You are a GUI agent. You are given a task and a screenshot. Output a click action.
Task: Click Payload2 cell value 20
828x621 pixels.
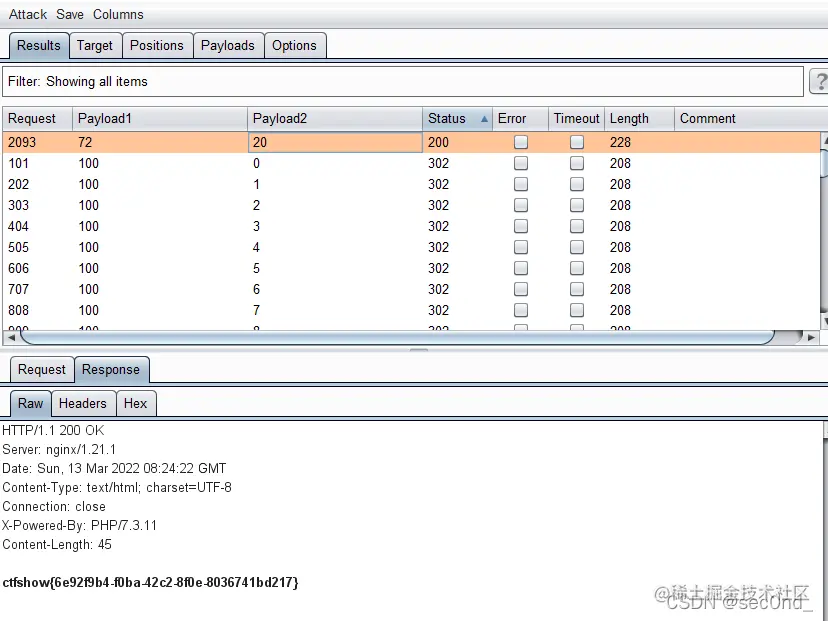click(x=335, y=142)
